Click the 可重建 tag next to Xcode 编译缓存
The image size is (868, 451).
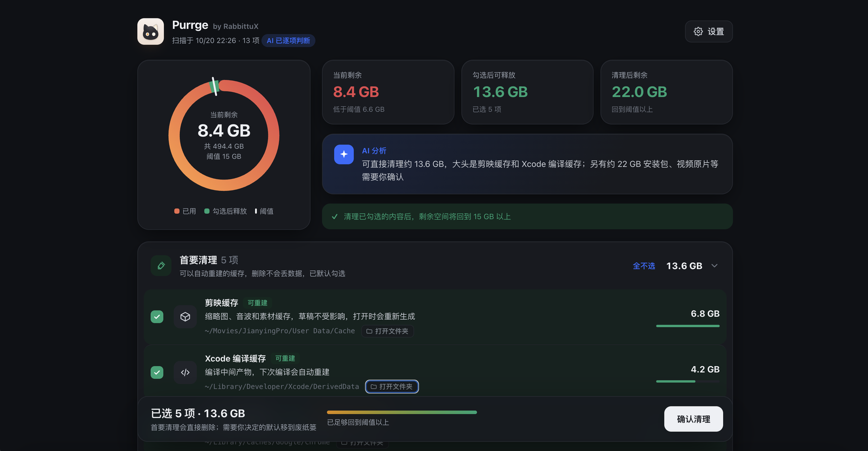[285, 358]
